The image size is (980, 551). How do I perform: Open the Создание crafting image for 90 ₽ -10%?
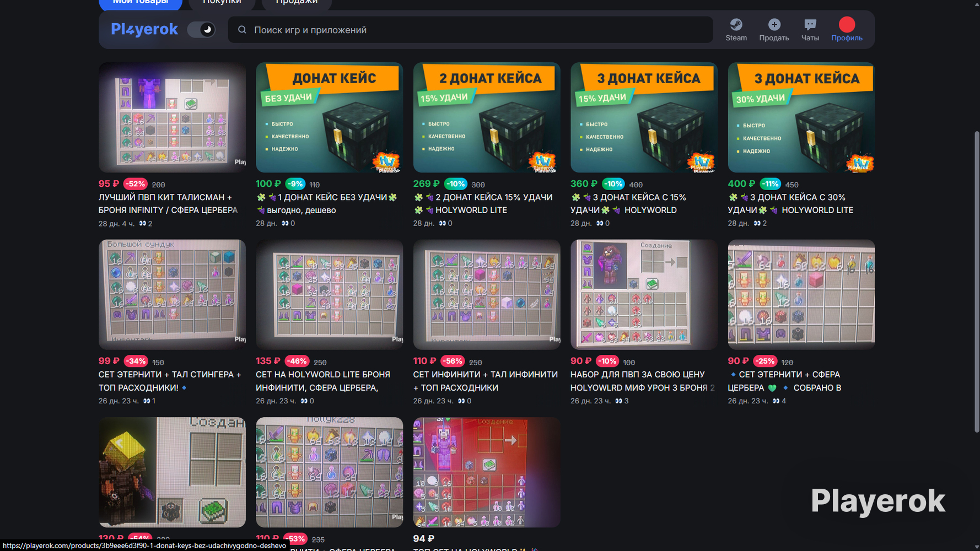coord(644,294)
